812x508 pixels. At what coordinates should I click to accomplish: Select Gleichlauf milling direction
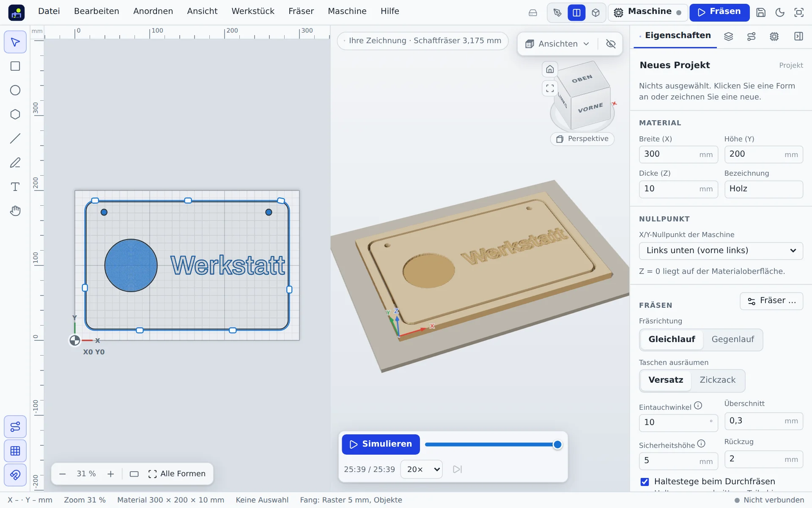tap(672, 340)
